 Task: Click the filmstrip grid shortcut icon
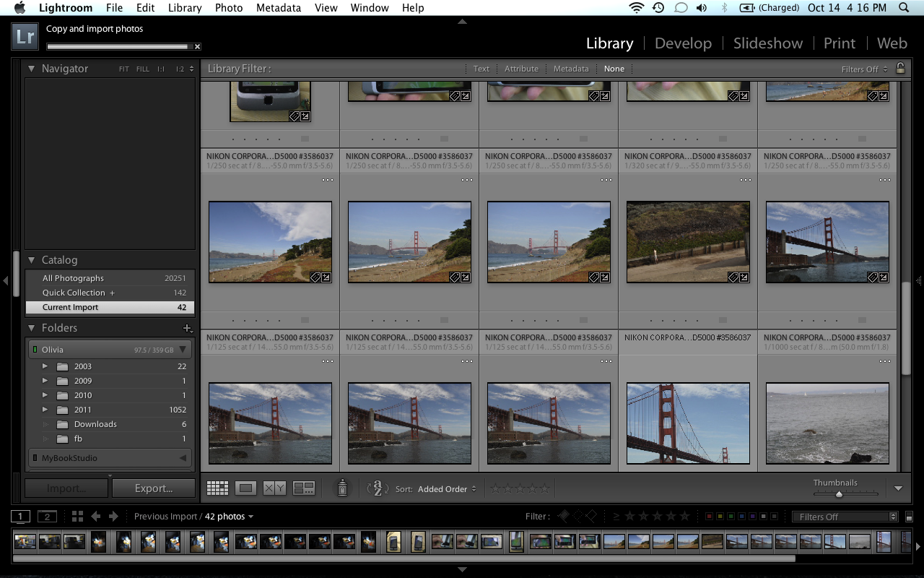click(x=77, y=516)
